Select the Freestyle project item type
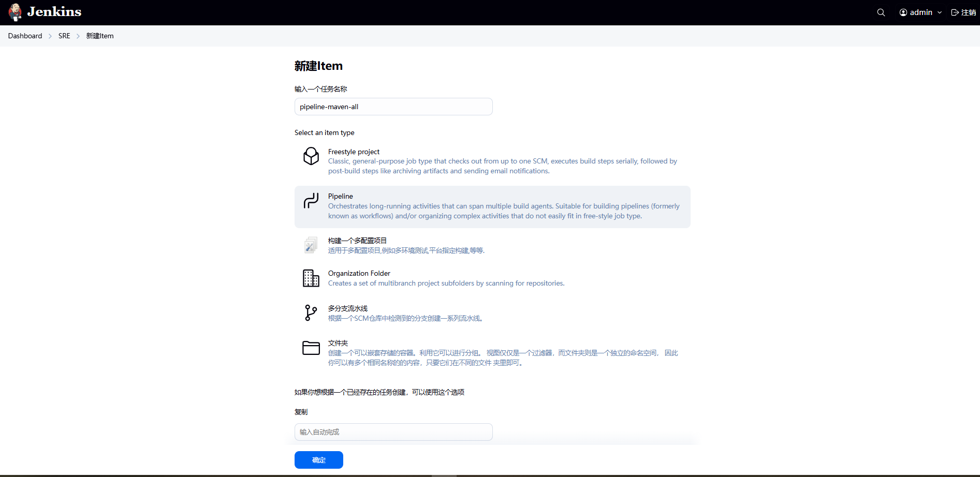 (x=492, y=161)
